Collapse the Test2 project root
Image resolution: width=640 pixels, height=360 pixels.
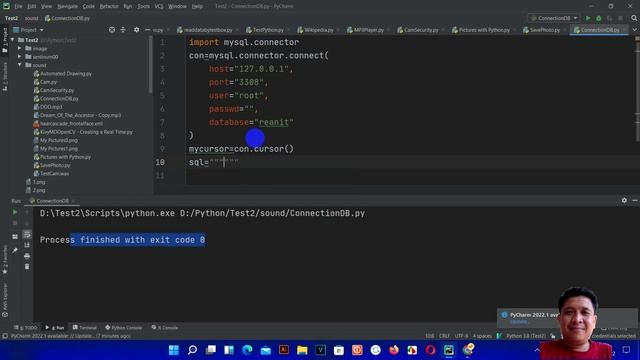pos(13,40)
